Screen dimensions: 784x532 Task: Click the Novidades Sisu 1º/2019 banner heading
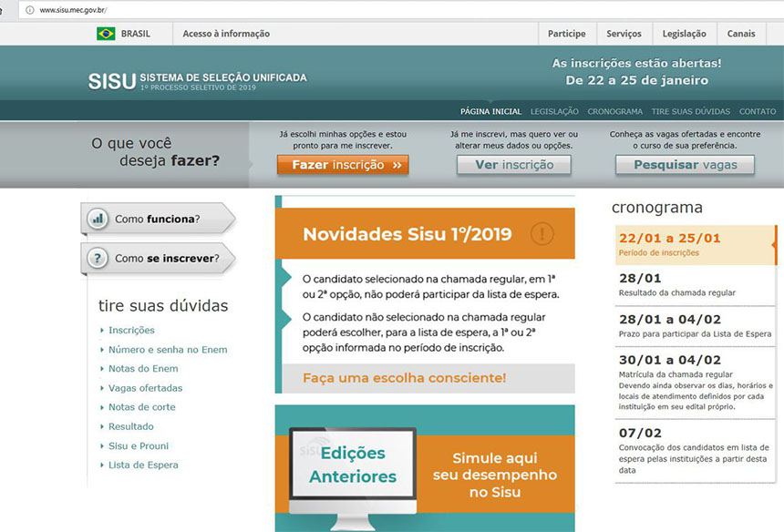click(x=407, y=234)
